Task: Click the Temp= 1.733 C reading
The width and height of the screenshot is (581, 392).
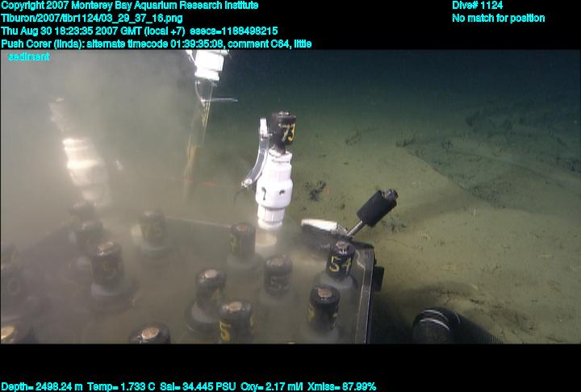Action: point(121,386)
